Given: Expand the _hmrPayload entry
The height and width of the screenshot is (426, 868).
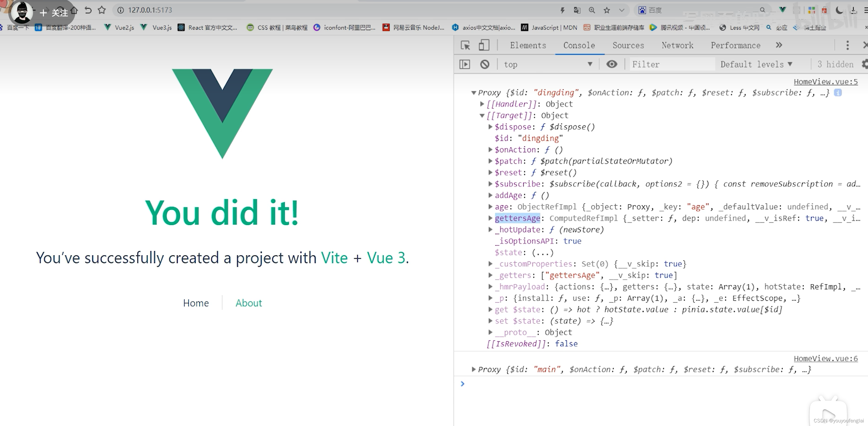Looking at the screenshot, I should (491, 286).
